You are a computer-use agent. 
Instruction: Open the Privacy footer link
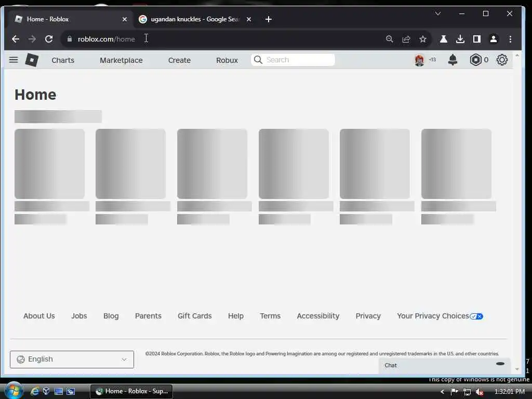pyautogui.click(x=368, y=316)
